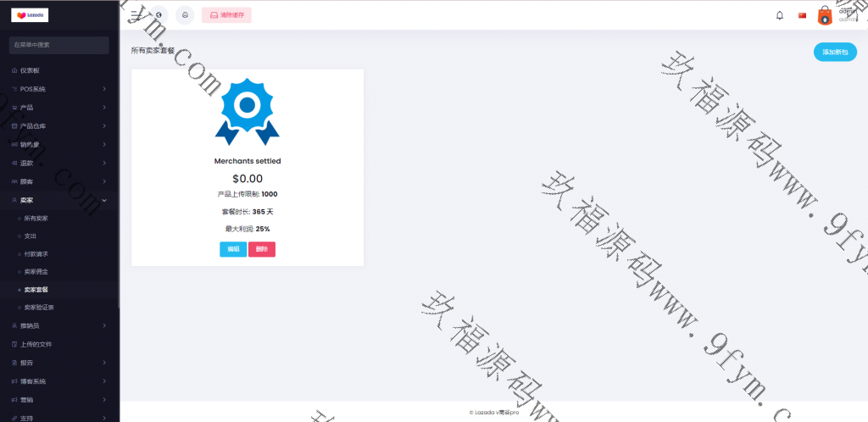Click the China flag language icon
The height and width of the screenshot is (422, 868).
[x=803, y=15]
